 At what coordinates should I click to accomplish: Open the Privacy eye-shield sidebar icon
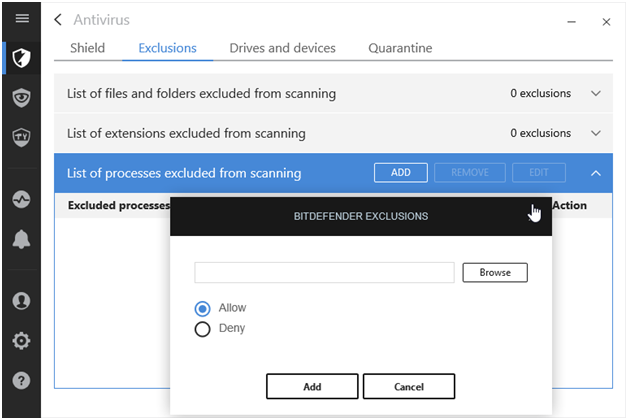pyautogui.click(x=21, y=98)
